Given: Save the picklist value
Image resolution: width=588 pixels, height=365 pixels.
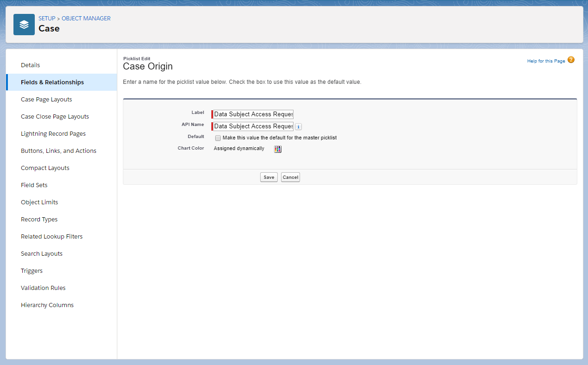Looking at the screenshot, I should point(268,177).
